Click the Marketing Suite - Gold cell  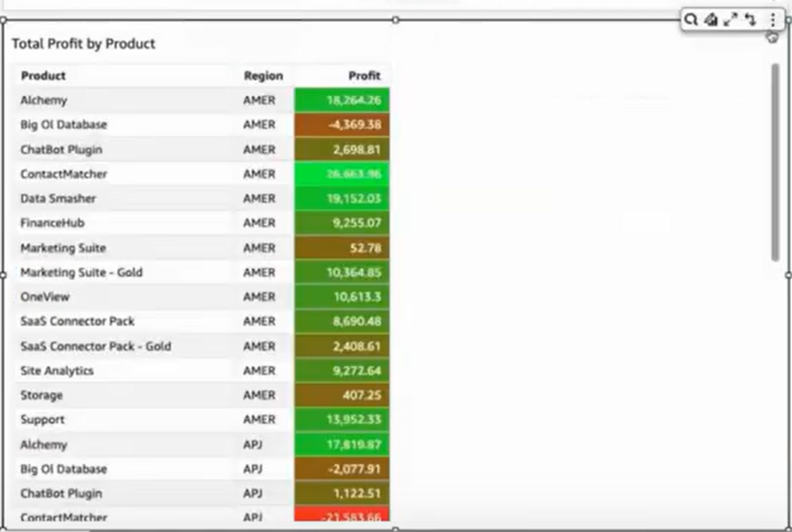(x=81, y=272)
